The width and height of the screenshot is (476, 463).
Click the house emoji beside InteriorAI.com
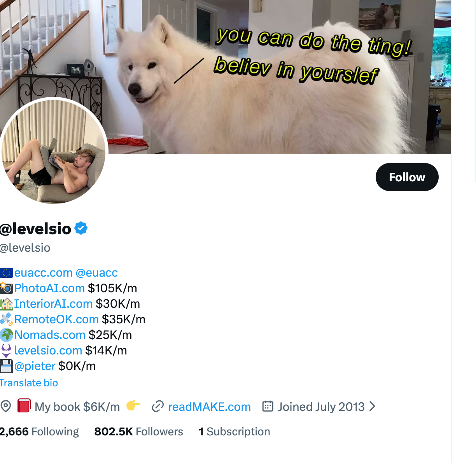coord(7,303)
